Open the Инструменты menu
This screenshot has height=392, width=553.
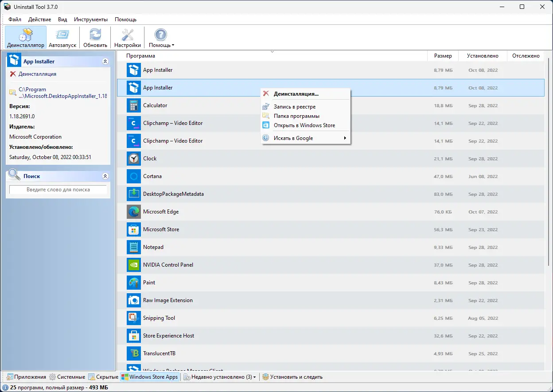point(91,19)
